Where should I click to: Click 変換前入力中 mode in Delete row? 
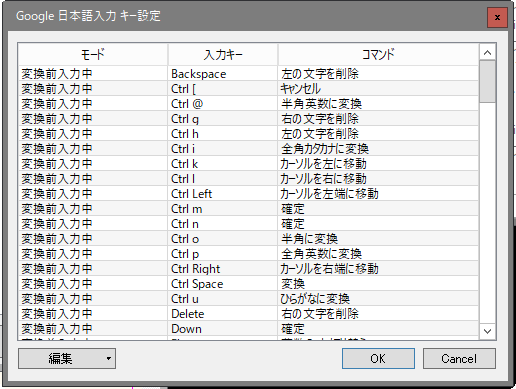(93, 314)
